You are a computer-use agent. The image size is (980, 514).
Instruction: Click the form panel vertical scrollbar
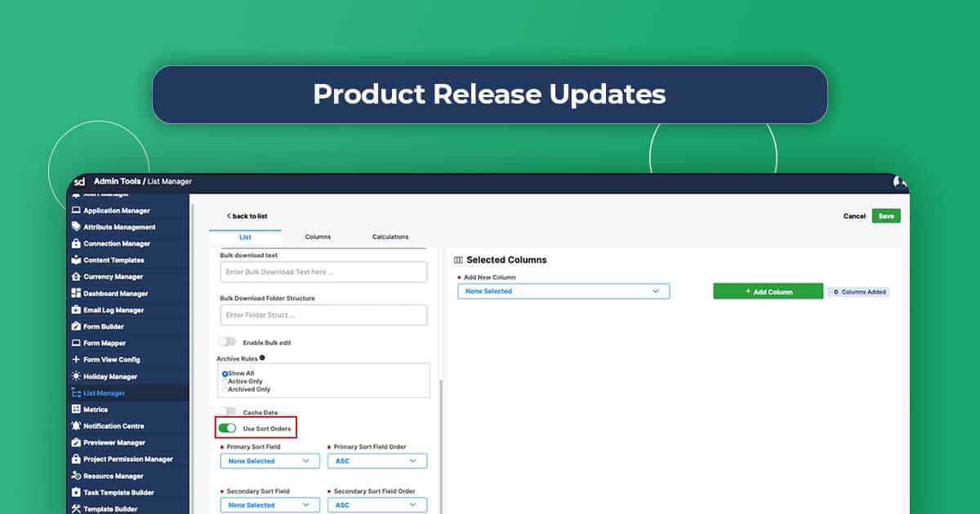coord(441,447)
